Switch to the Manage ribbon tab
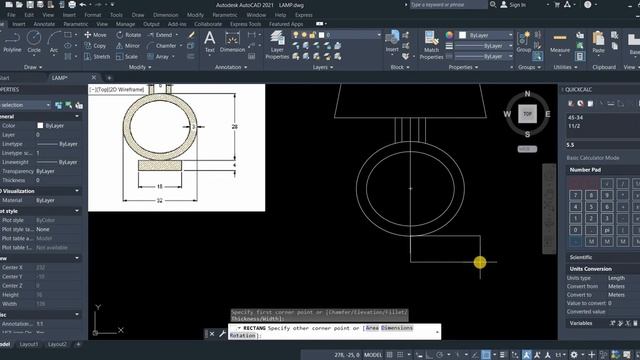Screen dimensions: 640x360 coord(125,24)
